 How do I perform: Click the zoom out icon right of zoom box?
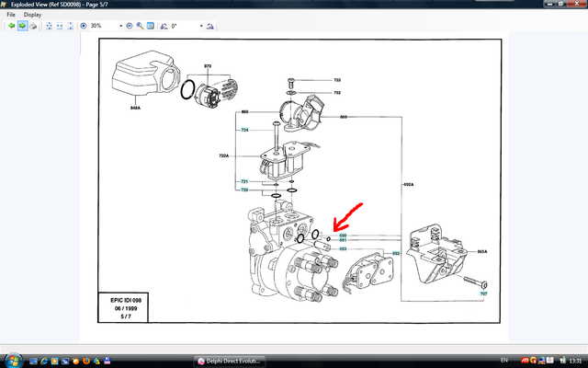click(x=130, y=26)
